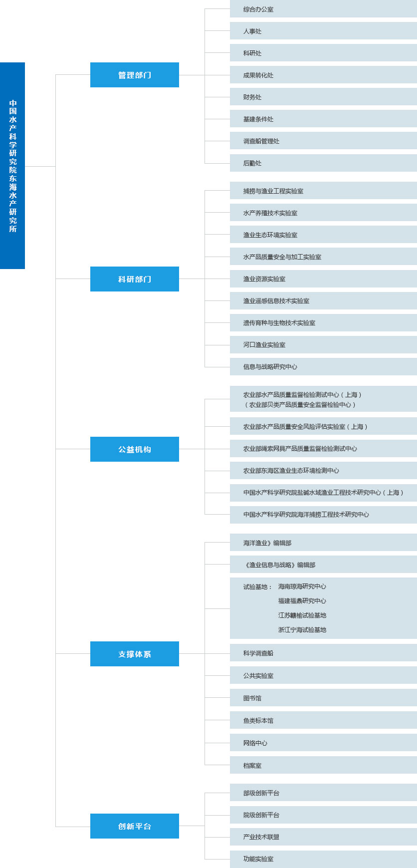Click 农业部东海区渔业生态环境检测中心
The width and height of the screenshot is (417, 868).
pyautogui.click(x=323, y=470)
